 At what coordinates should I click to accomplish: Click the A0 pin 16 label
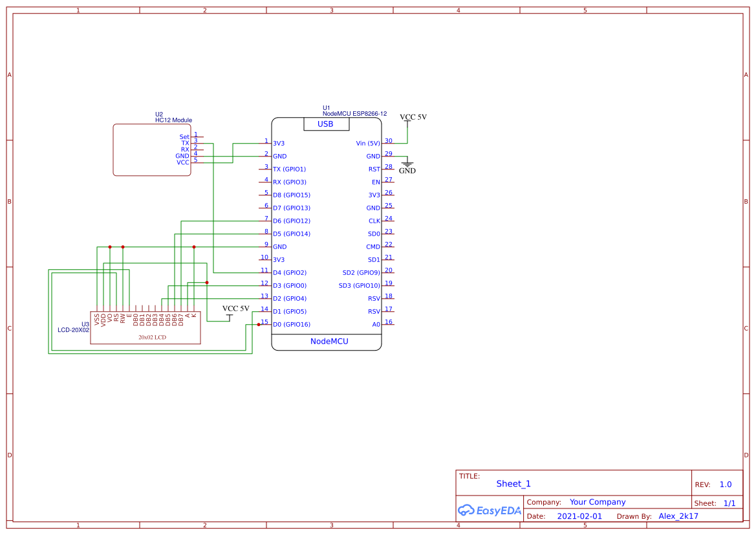(376, 324)
